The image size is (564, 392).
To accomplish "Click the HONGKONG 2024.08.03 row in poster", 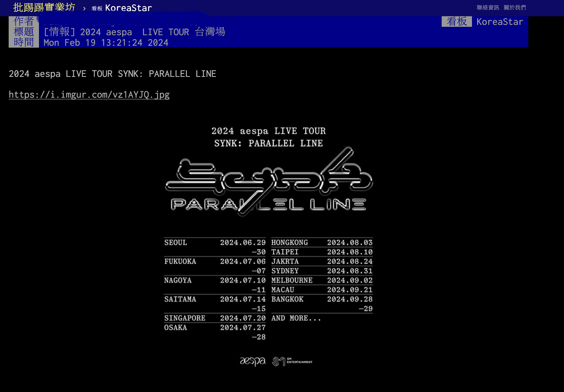I will click(322, 243).
